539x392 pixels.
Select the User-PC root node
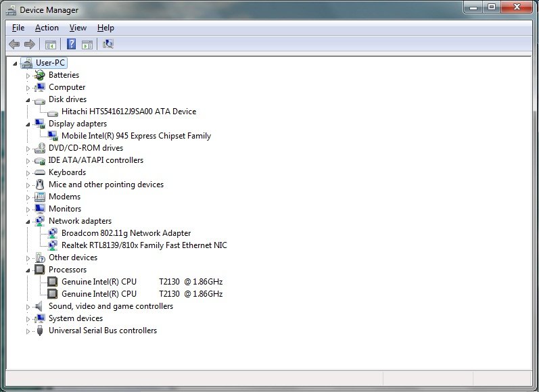51,63
